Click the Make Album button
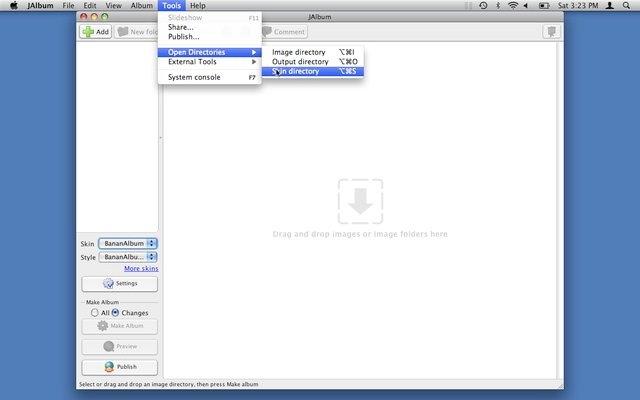This screenshot has height=400, width=640. 120,326
